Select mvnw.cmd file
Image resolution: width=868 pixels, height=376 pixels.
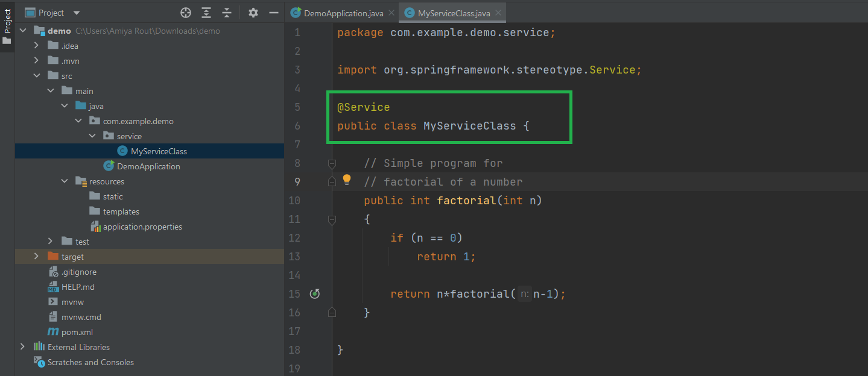click(x=81, y=317)
